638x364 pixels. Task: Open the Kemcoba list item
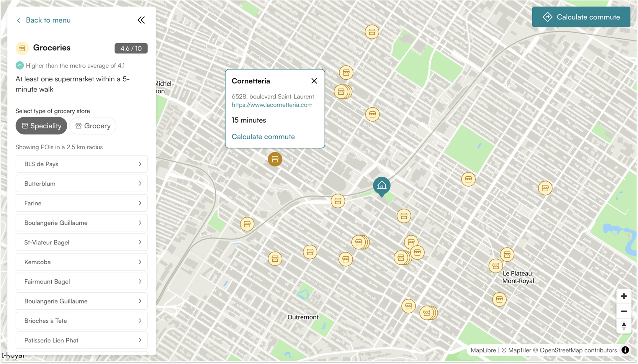tap(81, 262)
